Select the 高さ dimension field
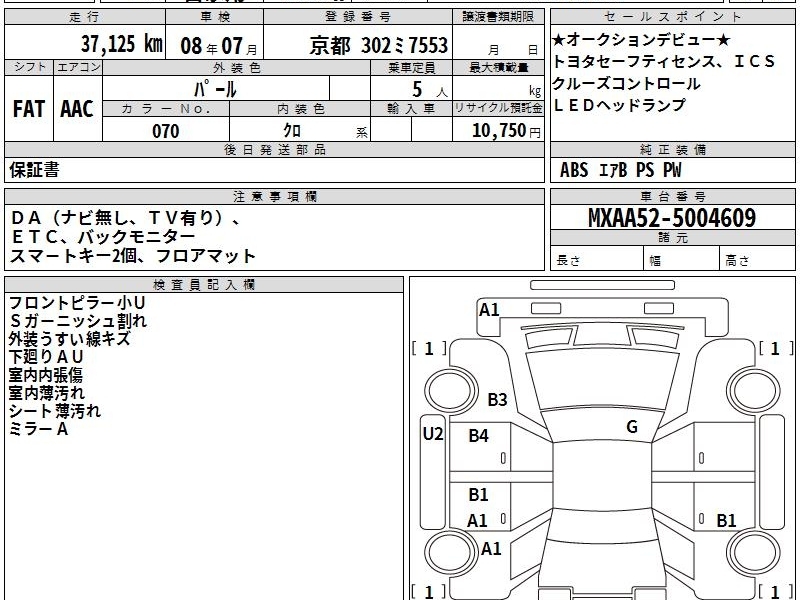This screenshot has height=600, width=800. (x=757, y=258)
